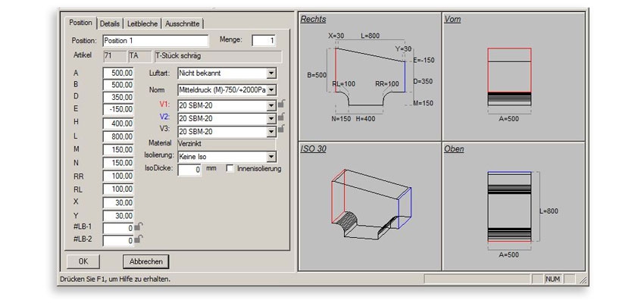Click the Menge quantity input field

tap(264, 40)
